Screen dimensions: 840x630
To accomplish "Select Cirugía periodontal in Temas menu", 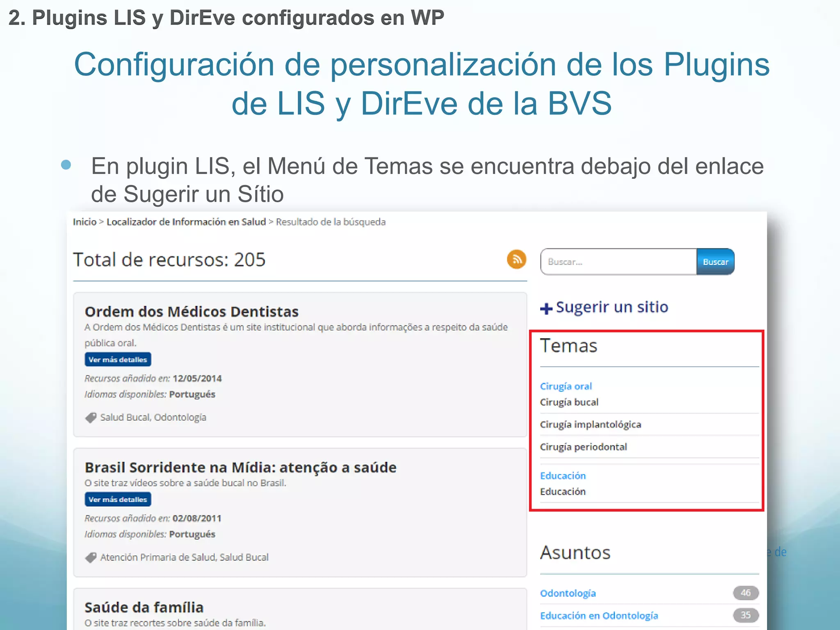I will (x=583, y=447).
